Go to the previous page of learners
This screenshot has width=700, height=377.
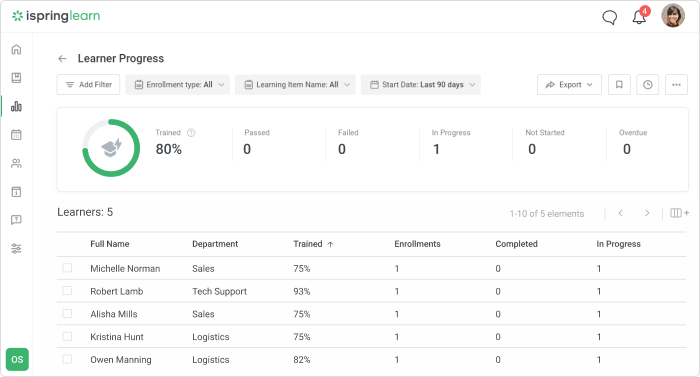coord(621,213)
